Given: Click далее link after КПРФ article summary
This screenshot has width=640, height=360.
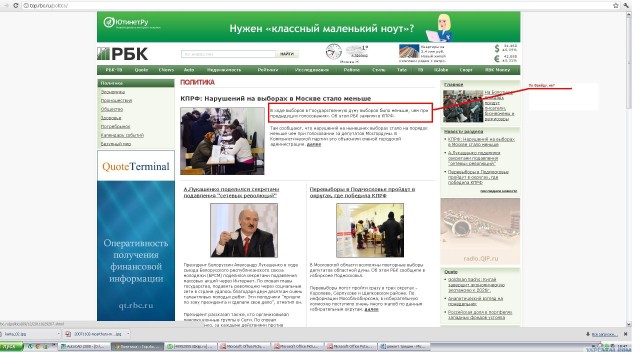Looking at the screenshot, I should (313, 144).
